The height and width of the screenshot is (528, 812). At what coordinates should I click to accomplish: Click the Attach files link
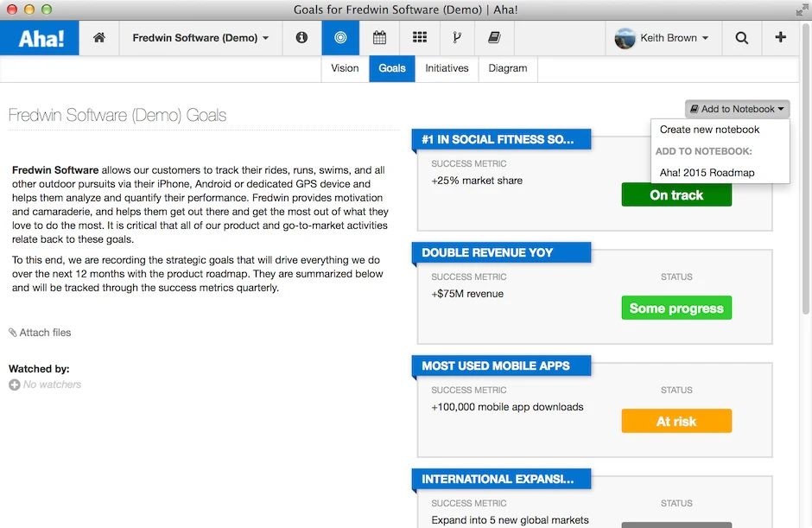click(x=45, y=333)
